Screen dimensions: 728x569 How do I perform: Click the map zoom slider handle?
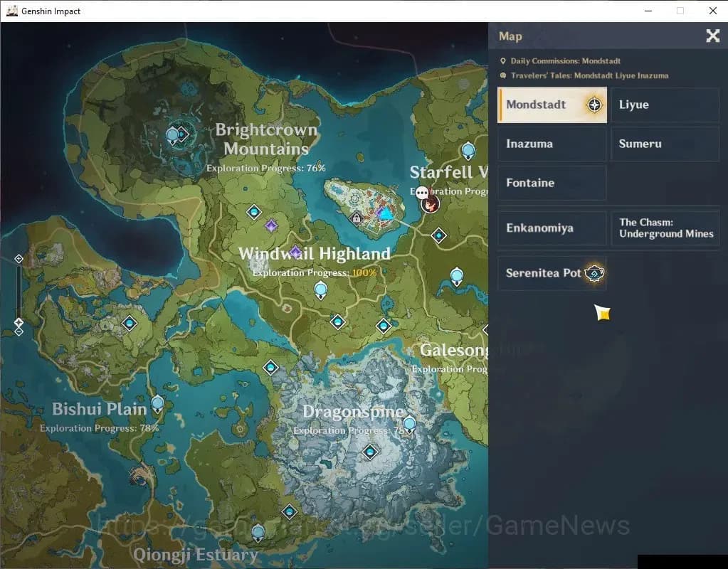[19, 322]
